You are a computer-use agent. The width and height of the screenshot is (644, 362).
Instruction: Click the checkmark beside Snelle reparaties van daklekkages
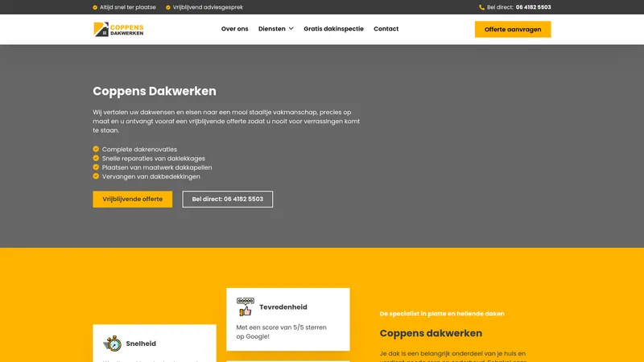click(96, 158)
